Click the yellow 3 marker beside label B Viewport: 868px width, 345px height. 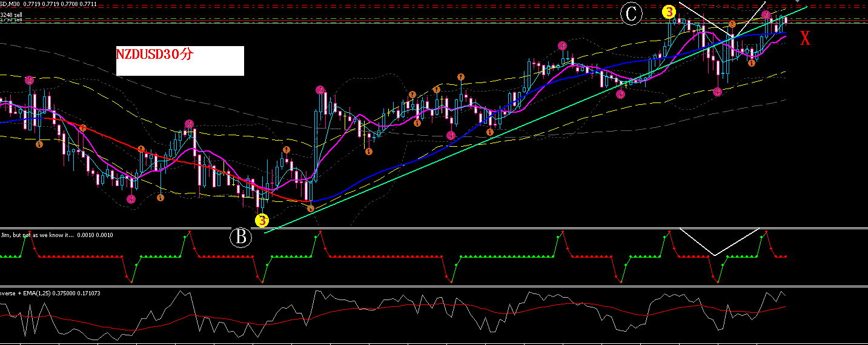click(262, 220)
